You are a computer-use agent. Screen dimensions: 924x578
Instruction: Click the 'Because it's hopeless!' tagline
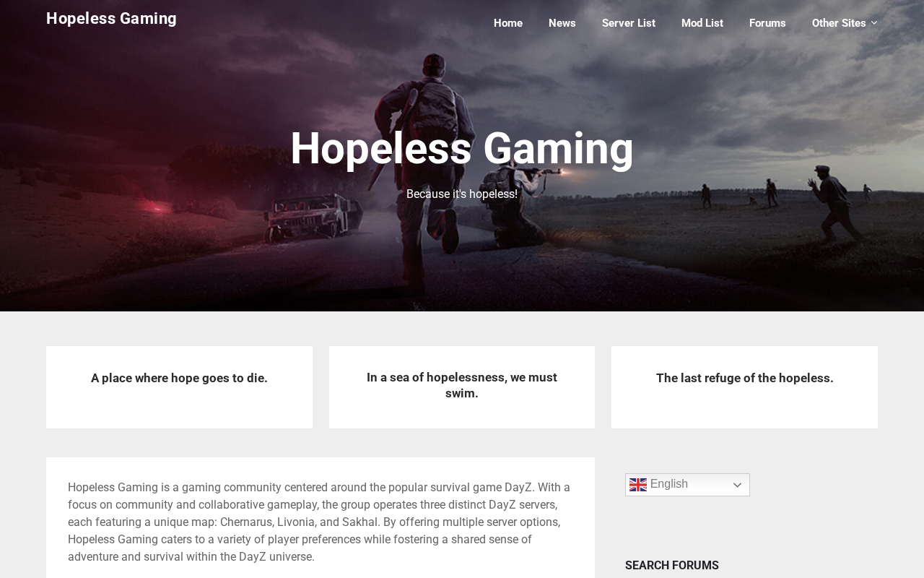point(462,194)
